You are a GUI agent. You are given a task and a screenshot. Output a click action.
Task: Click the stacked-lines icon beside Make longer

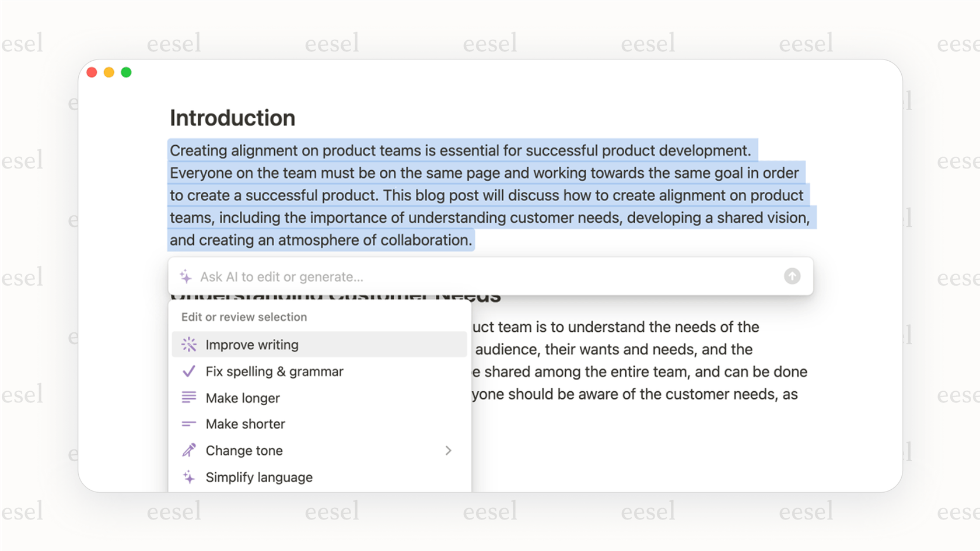click(x=188, y=397)
